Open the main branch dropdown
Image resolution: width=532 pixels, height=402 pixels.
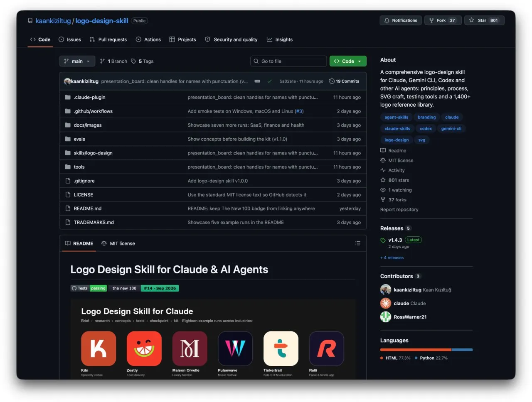(x=77, y=61)
